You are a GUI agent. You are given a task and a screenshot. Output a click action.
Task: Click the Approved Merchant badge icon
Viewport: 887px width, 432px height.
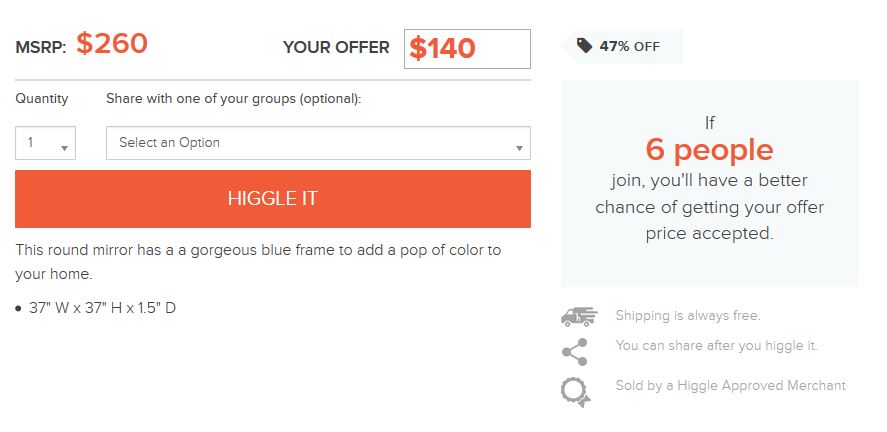click(x=576, y=391)
